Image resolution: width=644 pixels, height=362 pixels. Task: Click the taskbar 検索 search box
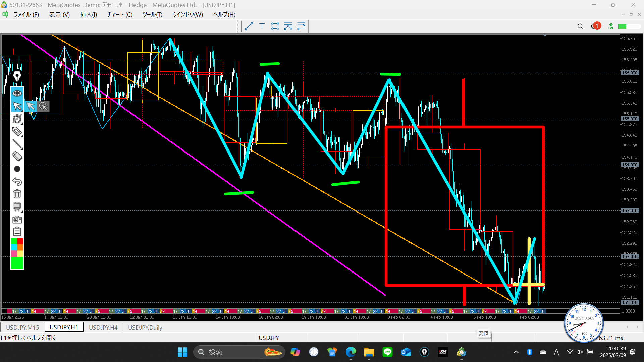[x=239, y=352]
